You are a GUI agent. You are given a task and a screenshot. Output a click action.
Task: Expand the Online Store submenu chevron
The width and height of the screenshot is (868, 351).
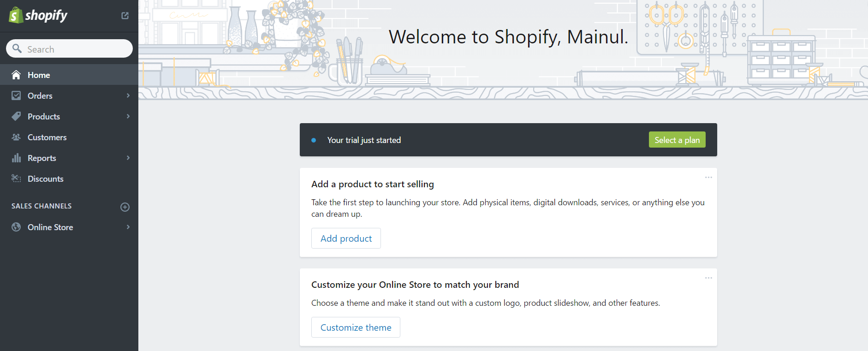(128, 227)
